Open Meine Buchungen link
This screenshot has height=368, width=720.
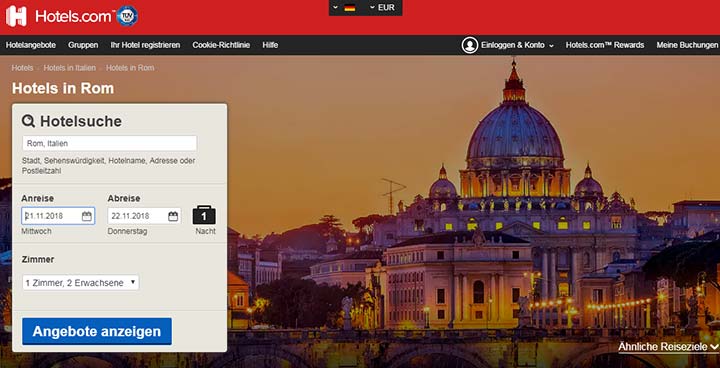(x=687, y=45)
